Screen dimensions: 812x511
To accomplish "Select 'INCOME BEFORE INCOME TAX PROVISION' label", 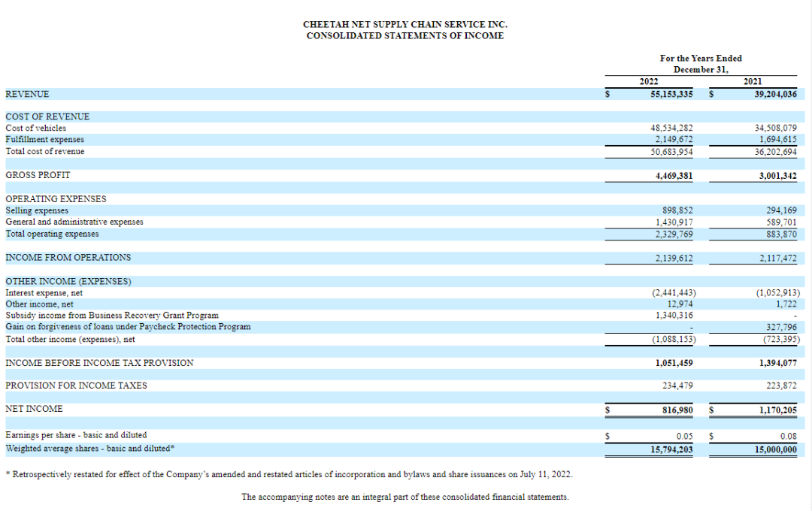I will click(99, 363).
